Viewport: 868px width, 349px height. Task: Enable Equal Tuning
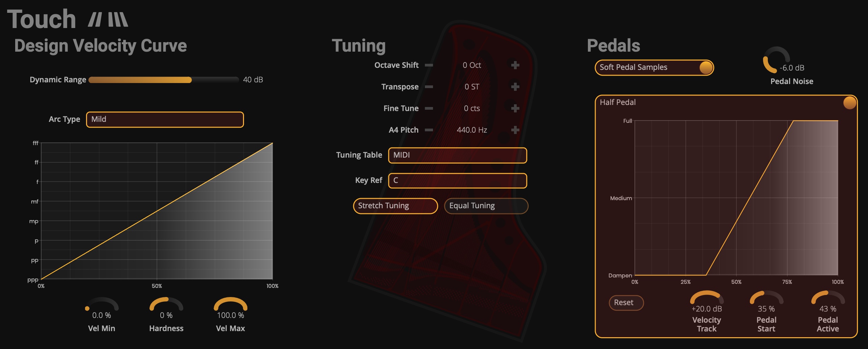coord(486,206)
